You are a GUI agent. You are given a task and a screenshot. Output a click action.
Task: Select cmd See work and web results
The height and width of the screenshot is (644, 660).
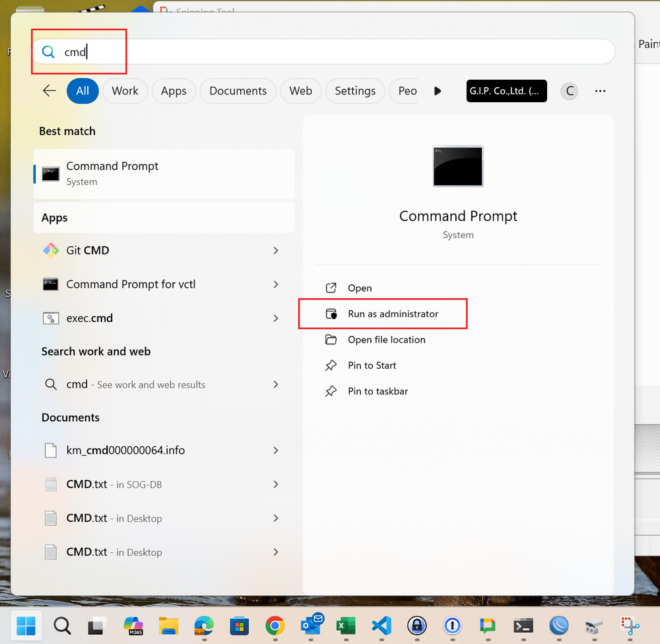pyautogui.click(x=162, y=384)
